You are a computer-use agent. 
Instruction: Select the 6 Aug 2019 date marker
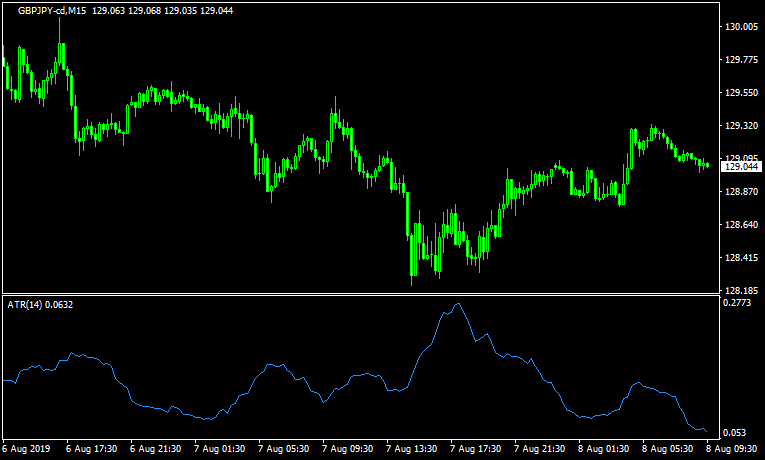click(27, 449)
